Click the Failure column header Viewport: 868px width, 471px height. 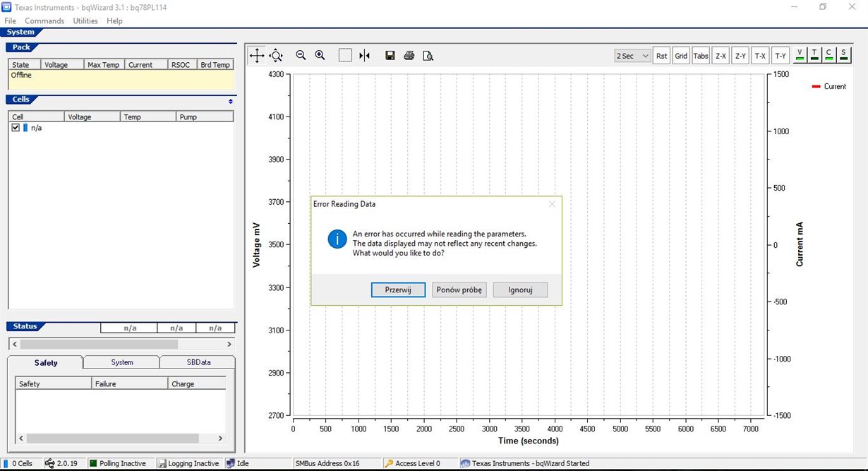(x=130, y=383)
